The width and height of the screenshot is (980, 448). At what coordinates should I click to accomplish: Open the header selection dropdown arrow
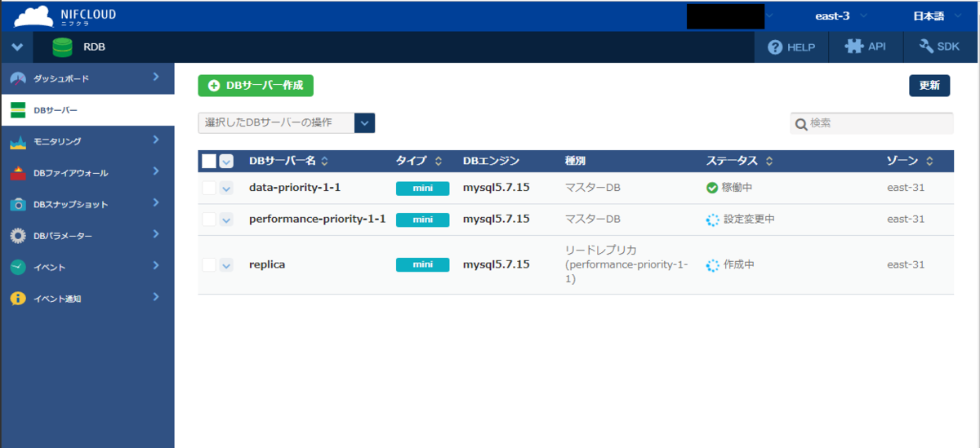click(x=226, y=162)
